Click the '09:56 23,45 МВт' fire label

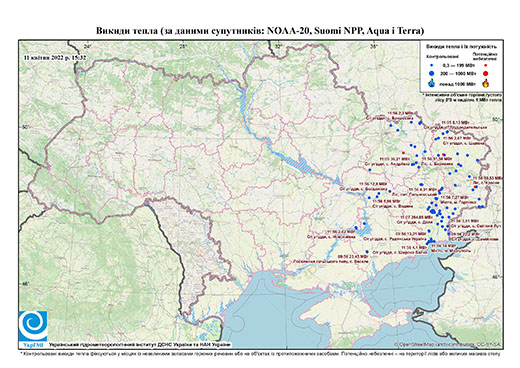(353, 257)
